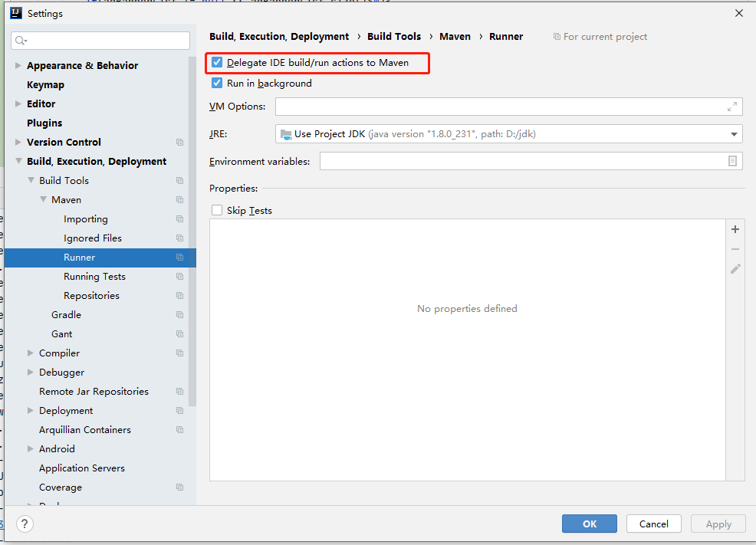
Task: Click the project-level icon beside Maven
Action: click(x=180, y=200)
